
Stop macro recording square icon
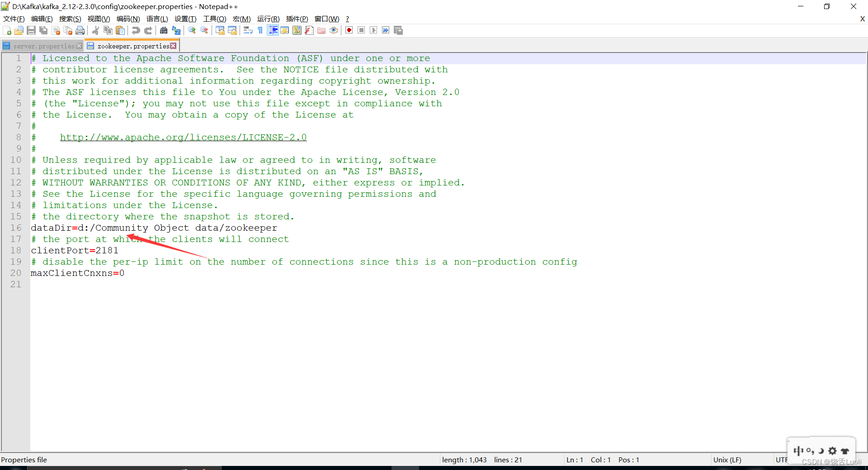click(361, 30)
